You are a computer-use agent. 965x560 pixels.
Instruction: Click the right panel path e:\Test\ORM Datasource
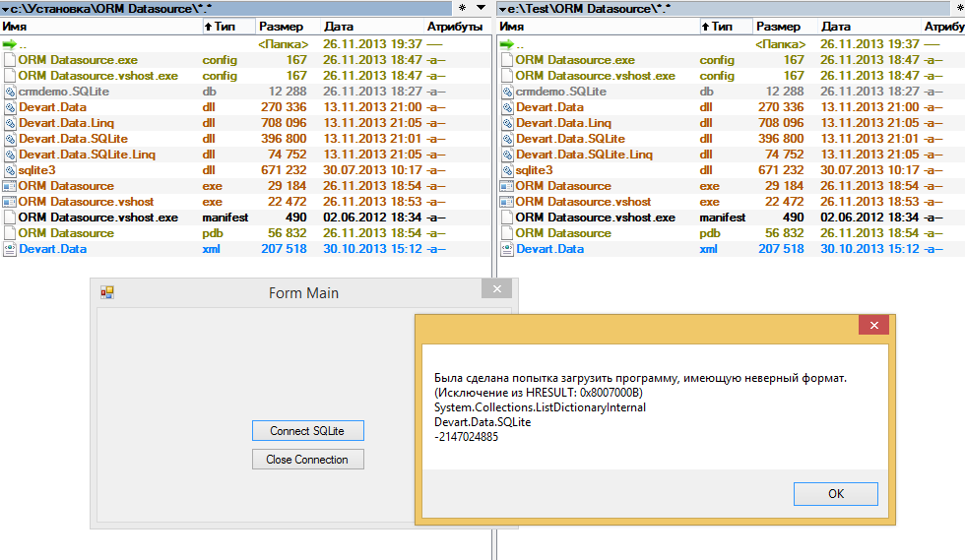point(589,9)
